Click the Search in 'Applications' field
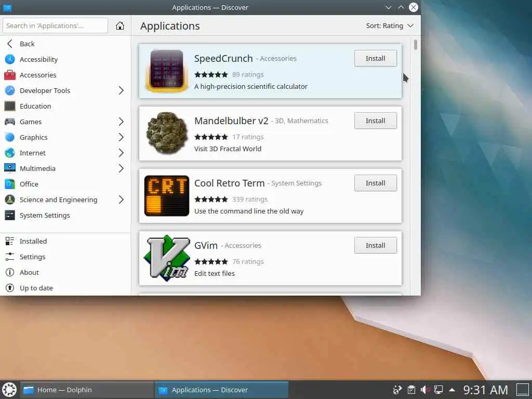The height and width of the screenshot is (399, 532). coord(55,26)
